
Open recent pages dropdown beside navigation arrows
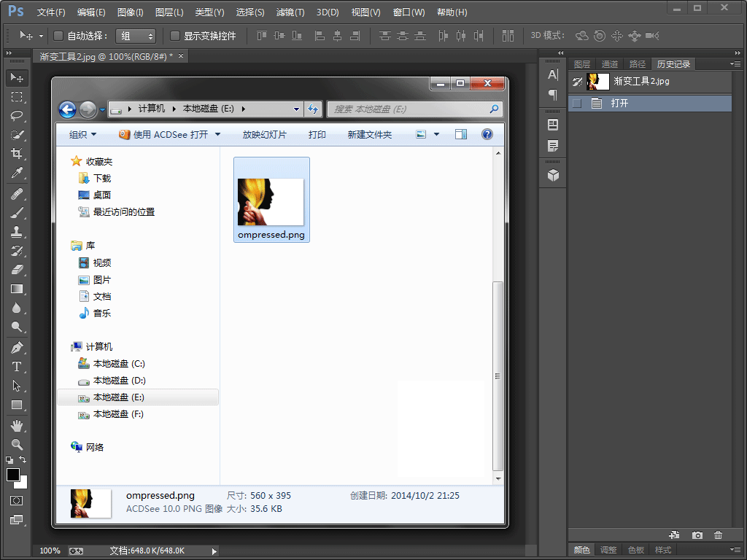102,110
